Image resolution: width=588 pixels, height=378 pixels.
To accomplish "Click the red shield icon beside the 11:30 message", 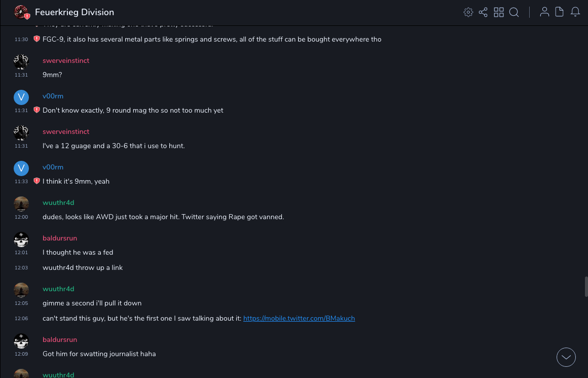I will click(36, 39).
